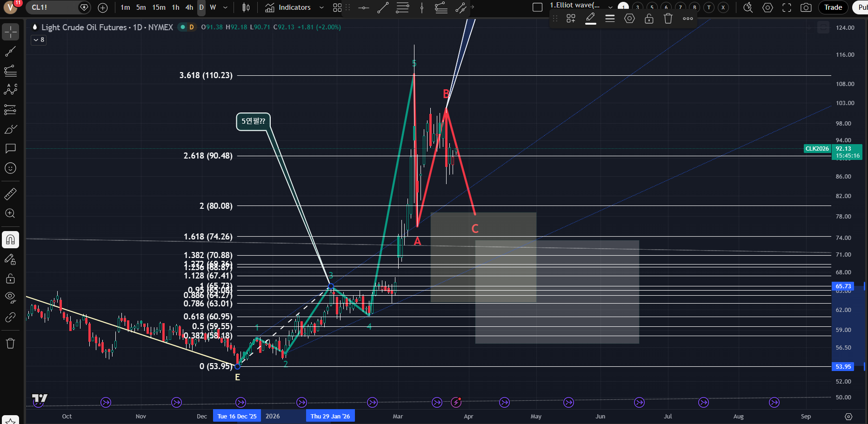Click the Trade button

point(833,7)
